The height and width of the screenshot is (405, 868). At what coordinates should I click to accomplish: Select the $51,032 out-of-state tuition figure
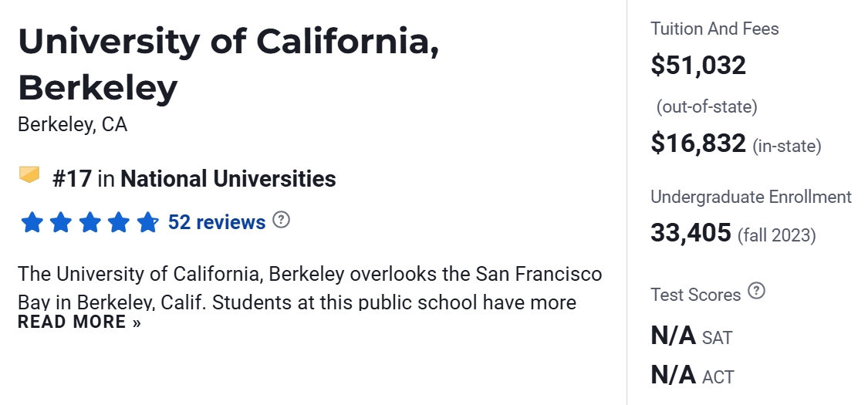pos(698,65)
